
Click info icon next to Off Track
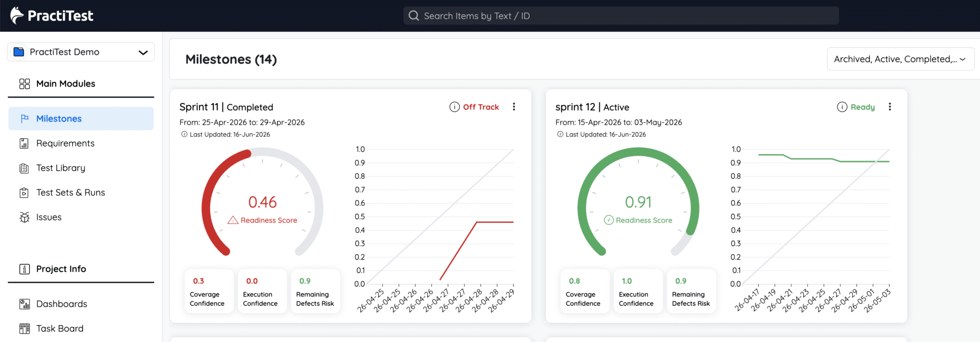[x=455, y=107]
